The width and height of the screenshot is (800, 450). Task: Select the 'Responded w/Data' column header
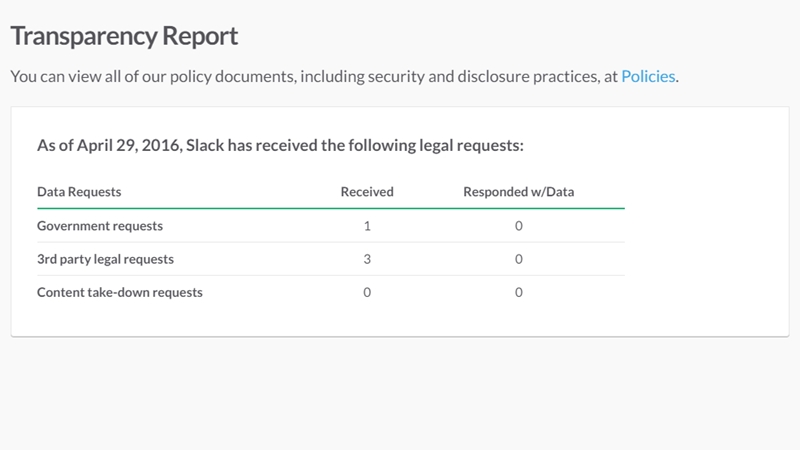(518, 192)
